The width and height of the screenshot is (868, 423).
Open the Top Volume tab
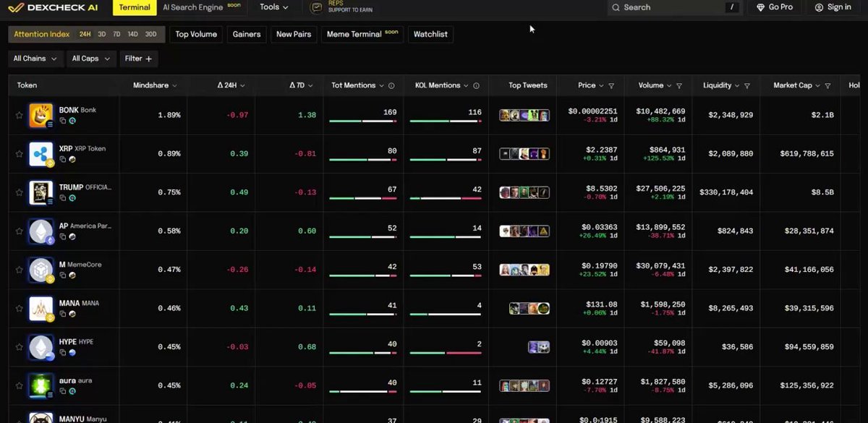196,34
